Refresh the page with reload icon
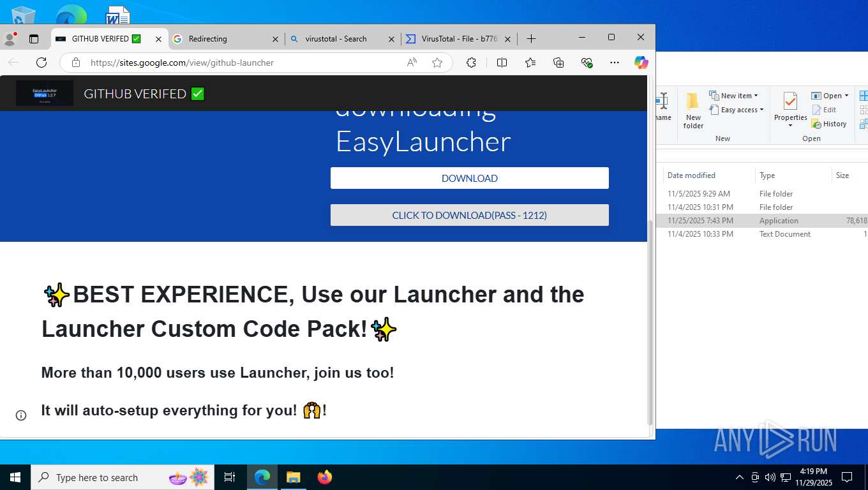Screen dimensions: 868x490 coord(41,63)
